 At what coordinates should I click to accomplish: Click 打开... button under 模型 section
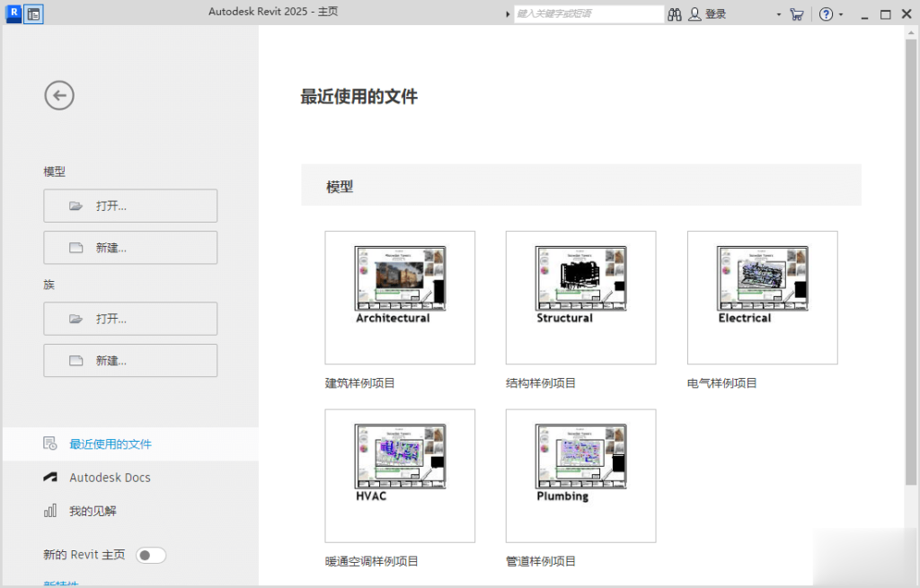[130, 206]
